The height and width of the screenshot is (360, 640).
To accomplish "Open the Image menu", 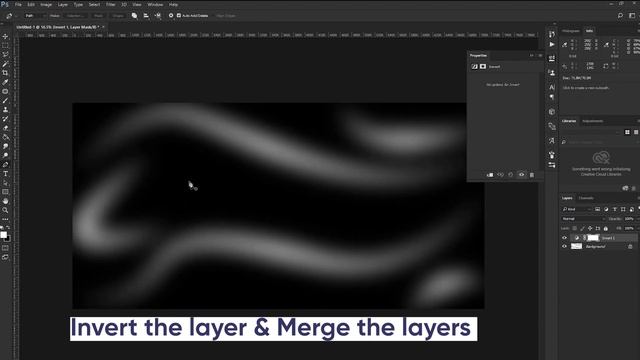I will [46, 4].
